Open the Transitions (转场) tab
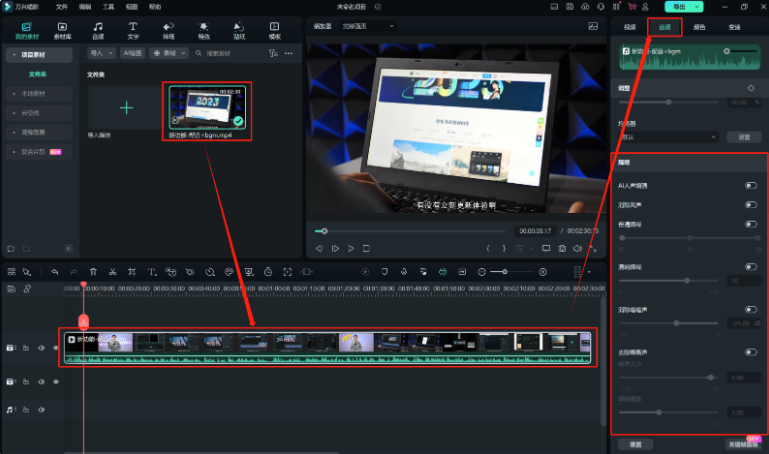Image resolution: width=769 pixels, height=454 pixels. 168,30
